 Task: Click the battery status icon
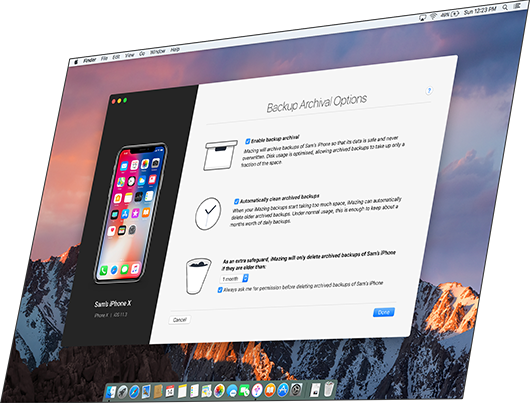point(455,14)
